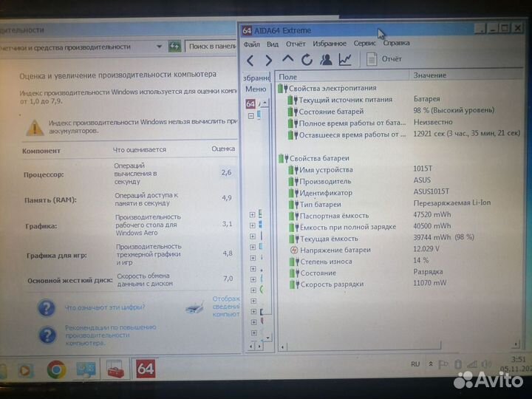Select the Свойства батареи group row
The image size is (532, 399).
pyautogui.click(x=313, y=158)
